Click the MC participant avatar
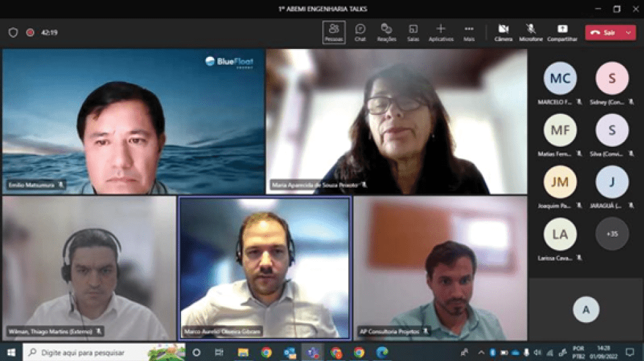The height and width of the screenshot is (361, 644). [x=559, y=79]
